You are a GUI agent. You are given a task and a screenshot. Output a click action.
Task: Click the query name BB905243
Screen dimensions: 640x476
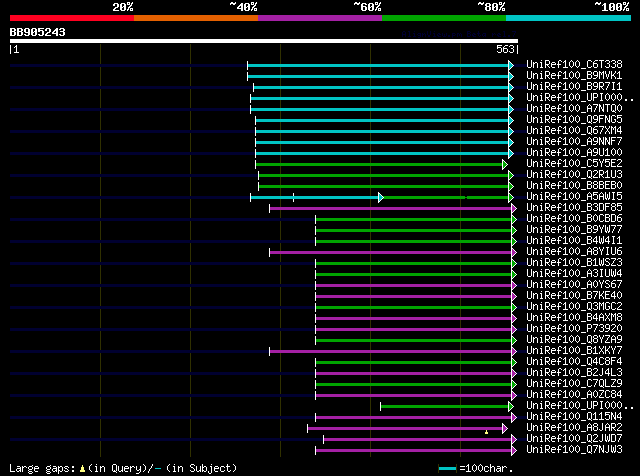[38, 32]
